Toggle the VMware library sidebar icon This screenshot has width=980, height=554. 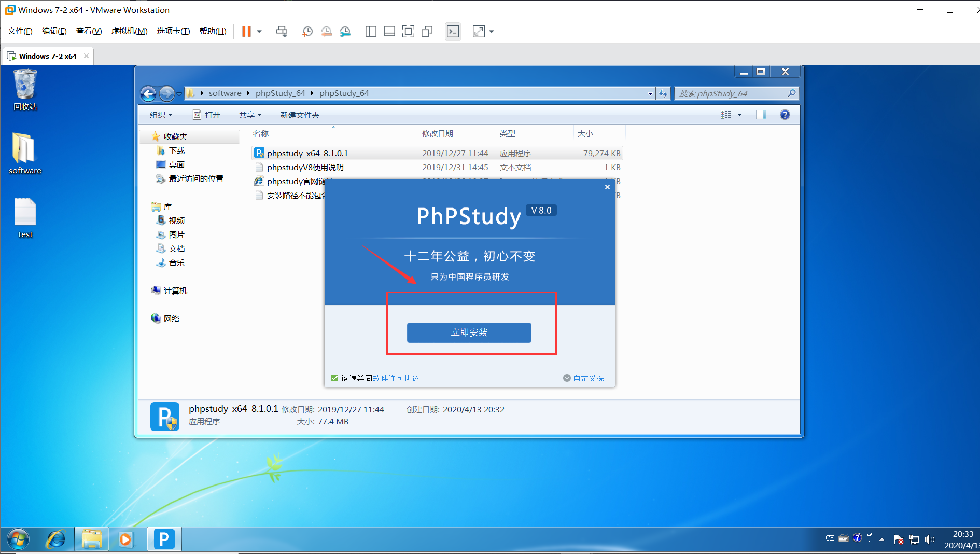tap(371, 32)
